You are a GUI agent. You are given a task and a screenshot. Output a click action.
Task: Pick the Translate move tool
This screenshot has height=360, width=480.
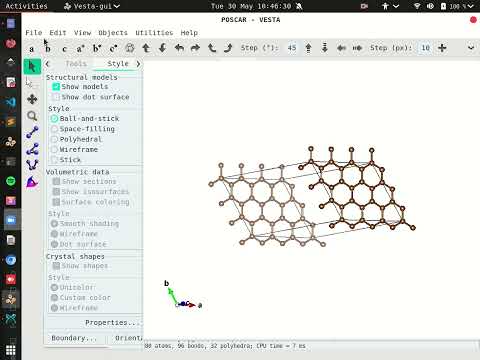32,99
